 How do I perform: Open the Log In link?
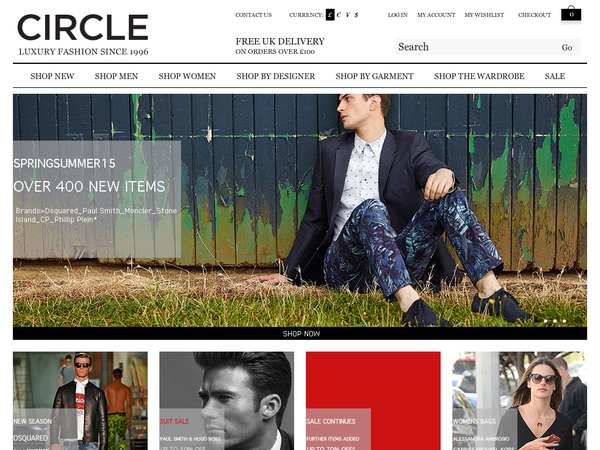click(398, 15)
